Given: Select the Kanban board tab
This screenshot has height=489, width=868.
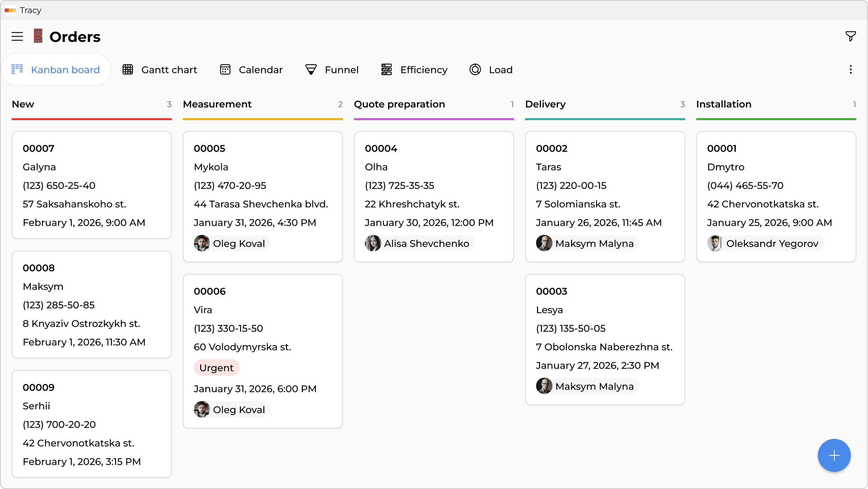Looking at the screenshot, I should [x=56, y=70].
